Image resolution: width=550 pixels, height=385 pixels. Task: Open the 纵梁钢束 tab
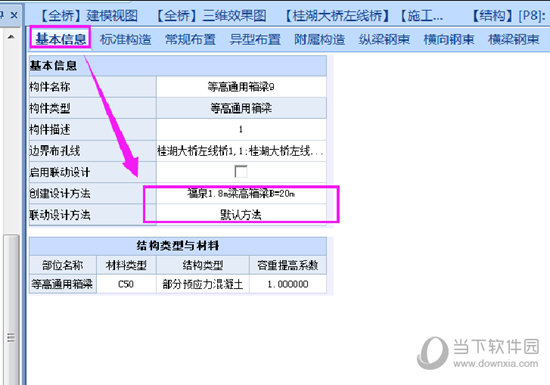[384, 39]
